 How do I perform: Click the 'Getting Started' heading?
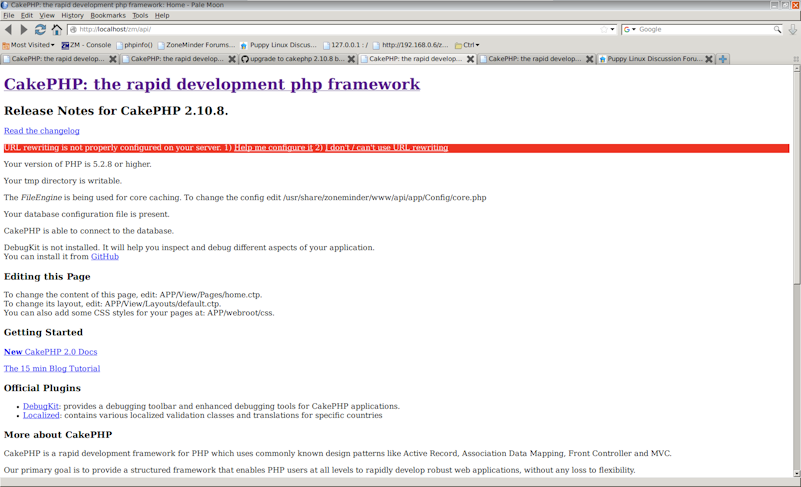[43, 332]
